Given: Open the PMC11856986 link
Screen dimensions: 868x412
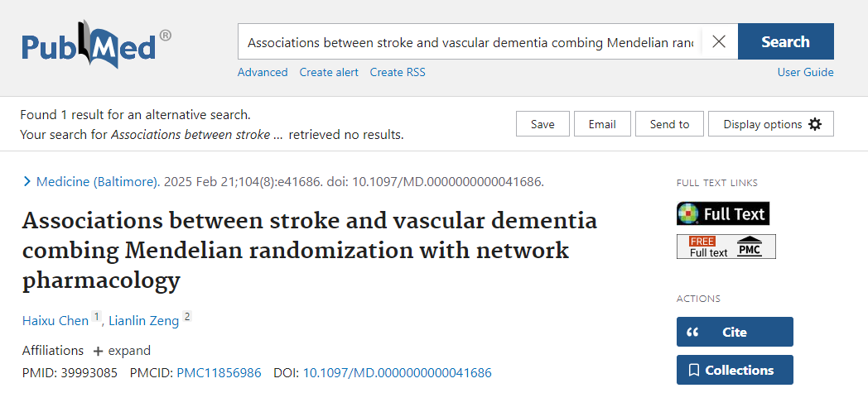Looking at the screenshot, I should coord(219,373).
